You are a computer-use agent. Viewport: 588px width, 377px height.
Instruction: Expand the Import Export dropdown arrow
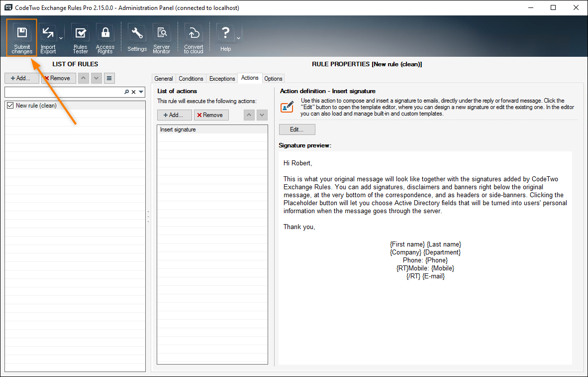coord(61,38)
